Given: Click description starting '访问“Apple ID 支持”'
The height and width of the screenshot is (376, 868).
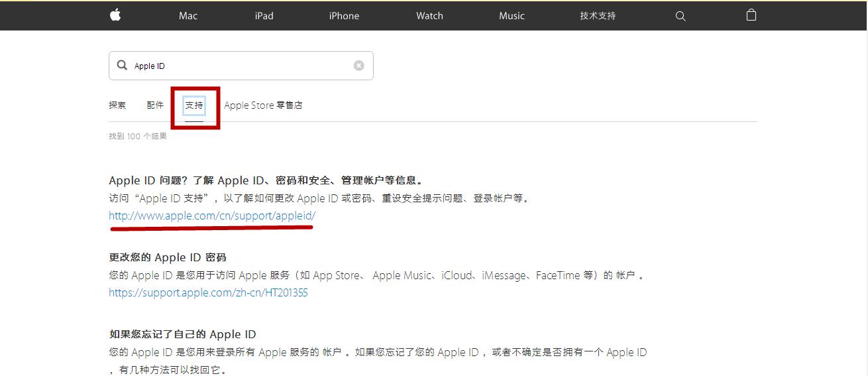Looking at the screenshot, I should click(319, 198).
